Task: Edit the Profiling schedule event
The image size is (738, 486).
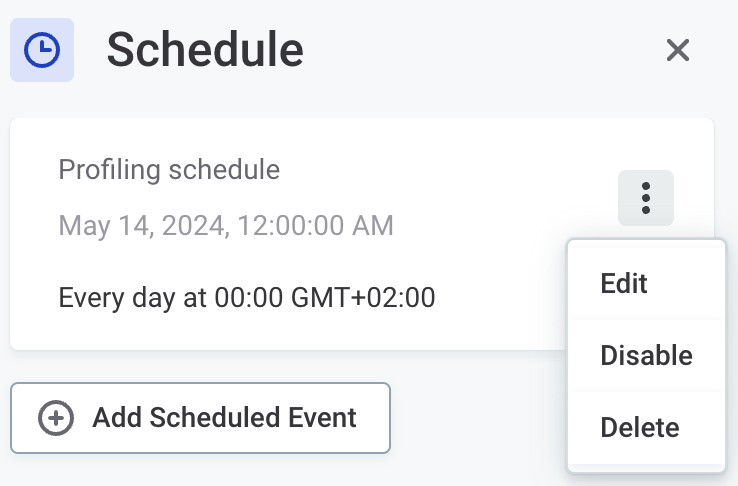Action: [x=624, y=283]
